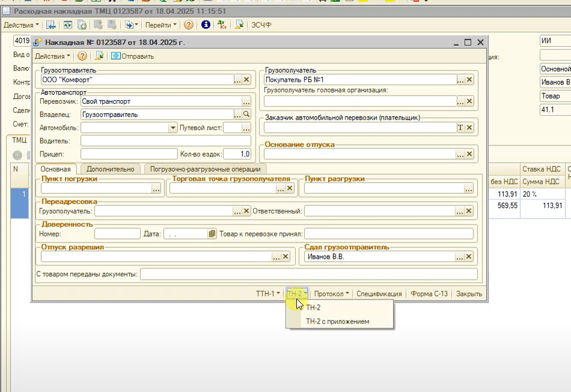This screenshot has width=571, height=392.
Task: Click the 41.1 field in background document
Action: [x=555, y=109]
